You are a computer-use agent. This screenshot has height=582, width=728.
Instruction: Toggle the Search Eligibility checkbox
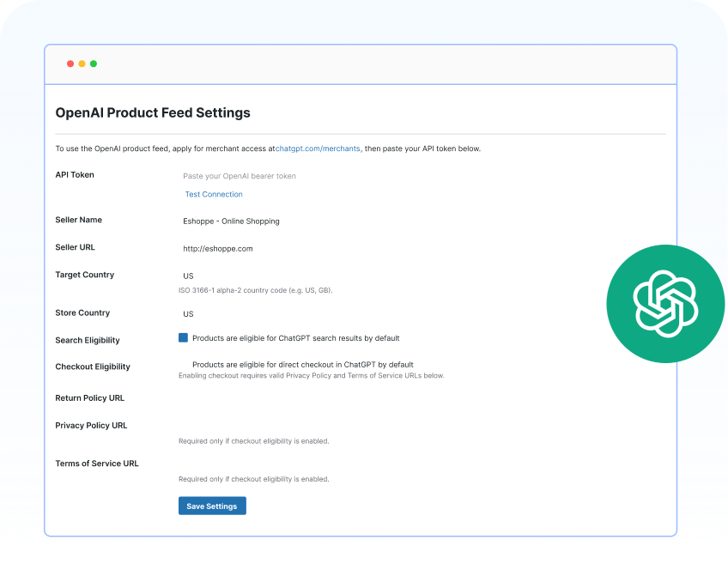pyautogui.click(x=183, y=337)
